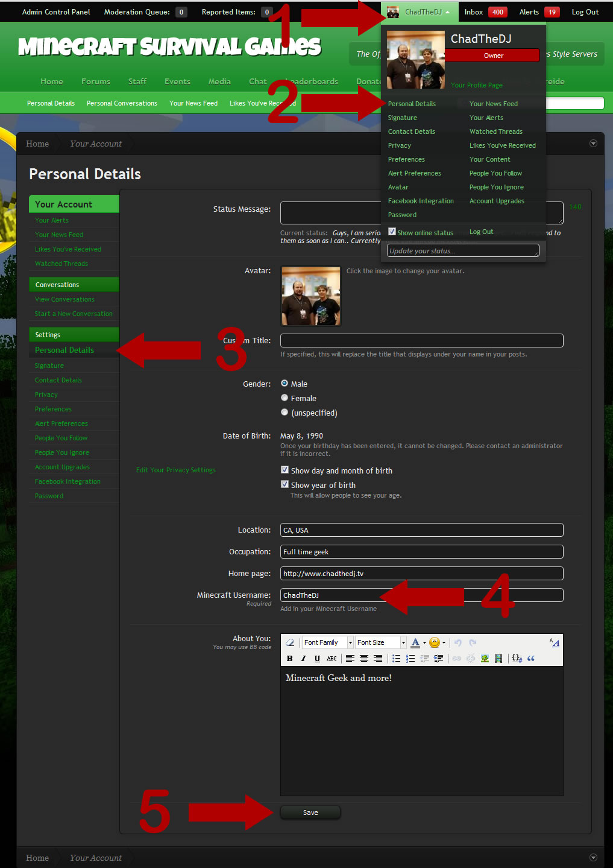The image size is (613, 868).
Task: Align text right in the editor
Action: click(377, 658)
